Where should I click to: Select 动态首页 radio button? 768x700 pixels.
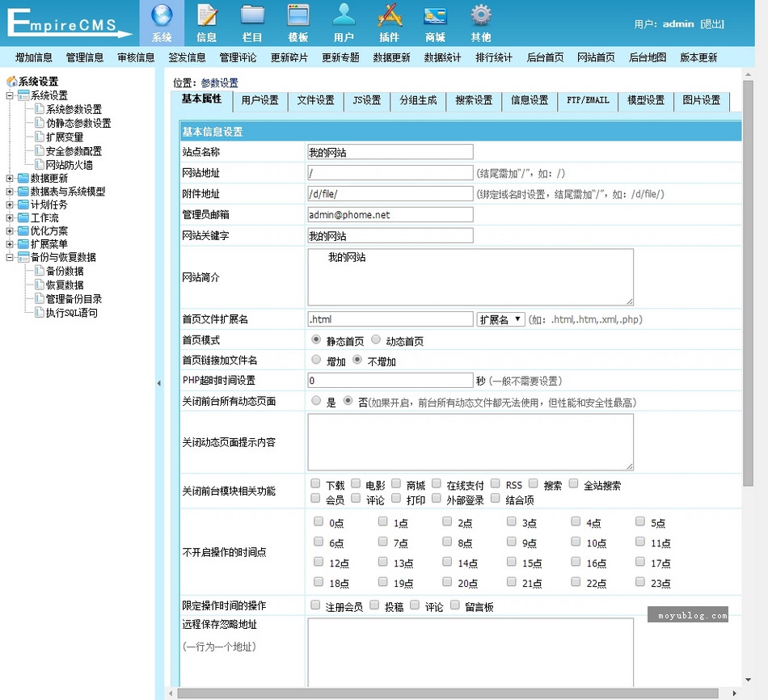[x=376, y=339]
